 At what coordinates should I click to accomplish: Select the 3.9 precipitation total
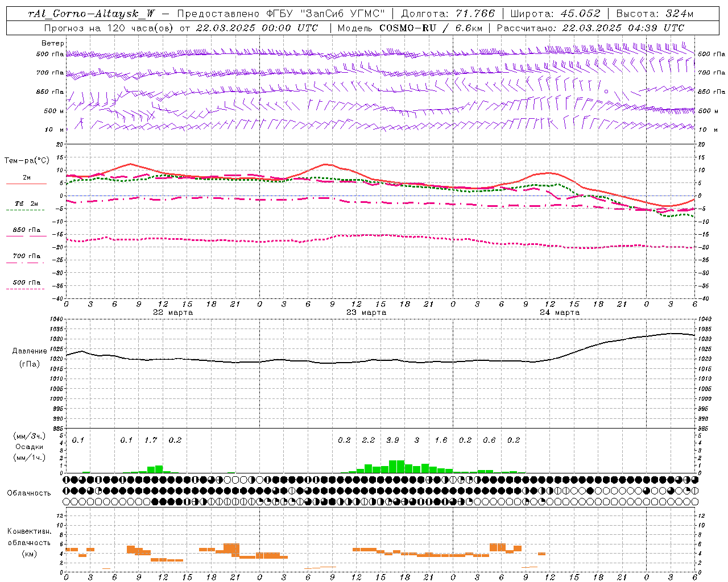pyautogui.click(x=392, y=440)
